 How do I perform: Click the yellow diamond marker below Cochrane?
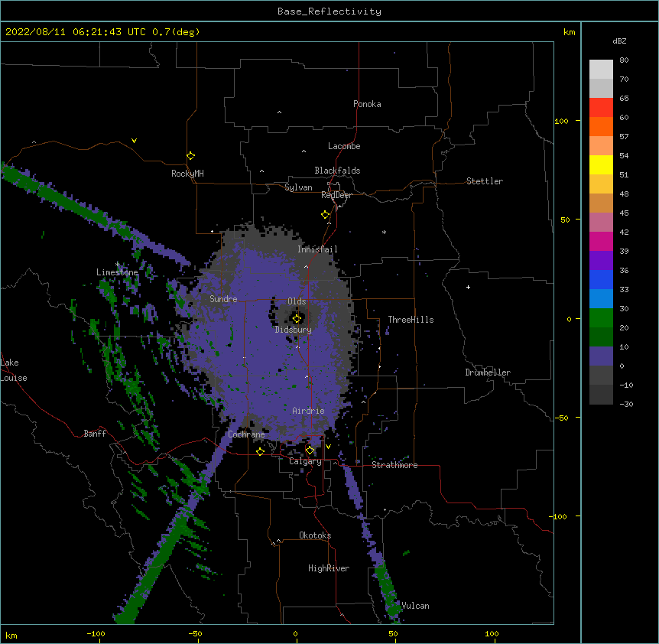click(260, 451)
